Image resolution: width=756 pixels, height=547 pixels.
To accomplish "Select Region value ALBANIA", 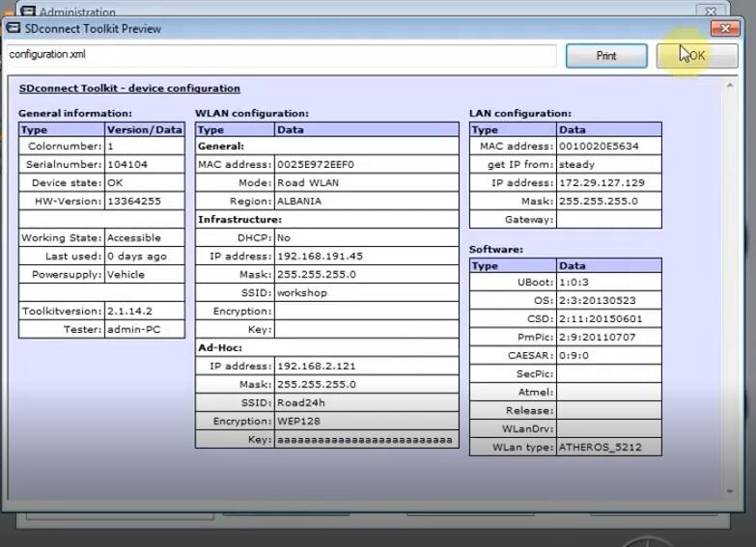I will pos(299,201).
